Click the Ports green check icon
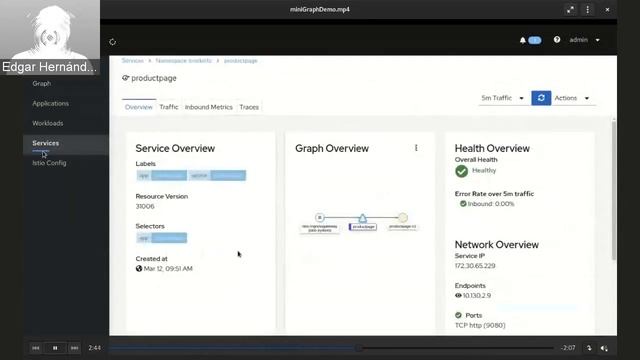Viewport: 640px width, 360px height. [x=458, y=315]
